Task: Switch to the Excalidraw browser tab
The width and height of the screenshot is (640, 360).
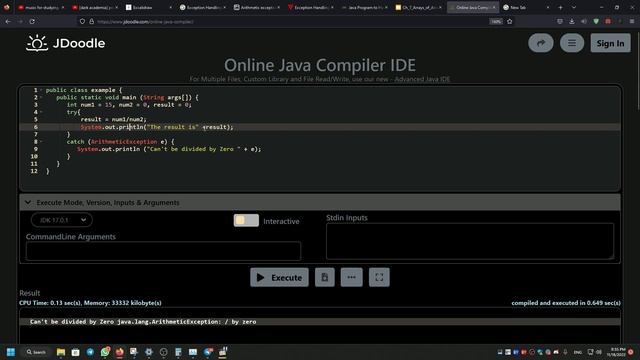Action: point(148,7)
